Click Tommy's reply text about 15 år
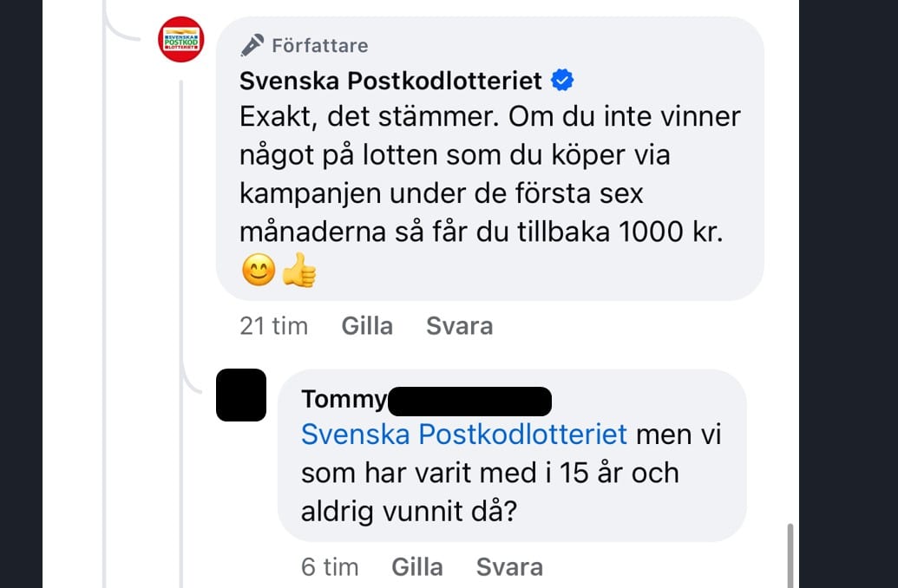This screenshot has height=588, width=898. (x=489, y=474)
